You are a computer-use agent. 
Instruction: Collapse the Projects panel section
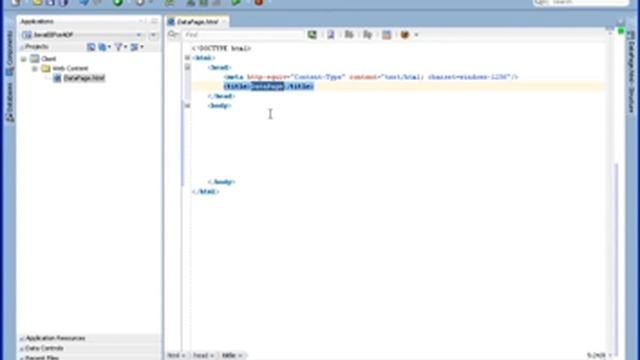click(x=22, y=47)
